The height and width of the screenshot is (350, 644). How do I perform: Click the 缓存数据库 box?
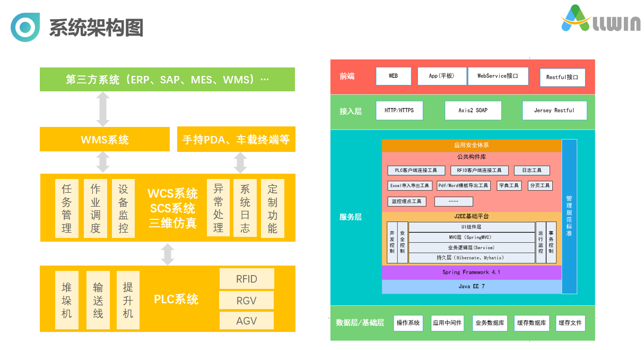click(532, 323)
